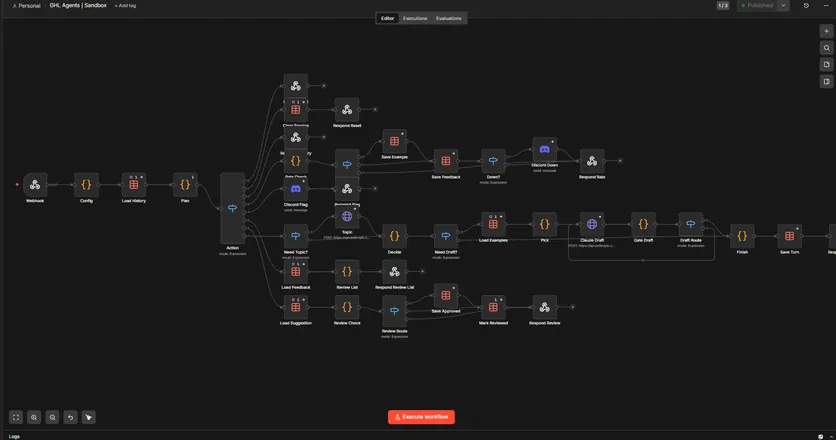Open the Respond Review webhook node
836x440 pixels.
tap(544, 307)
